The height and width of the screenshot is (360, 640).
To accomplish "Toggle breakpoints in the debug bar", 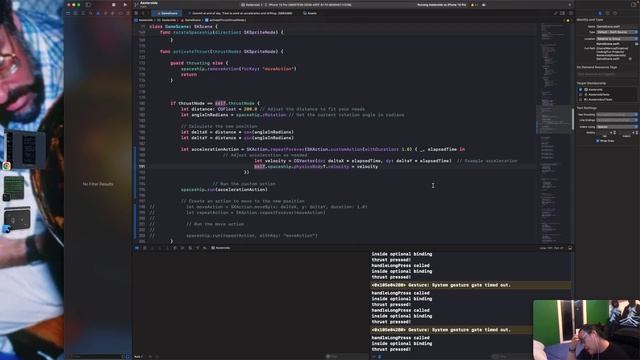I will point(144,248).
